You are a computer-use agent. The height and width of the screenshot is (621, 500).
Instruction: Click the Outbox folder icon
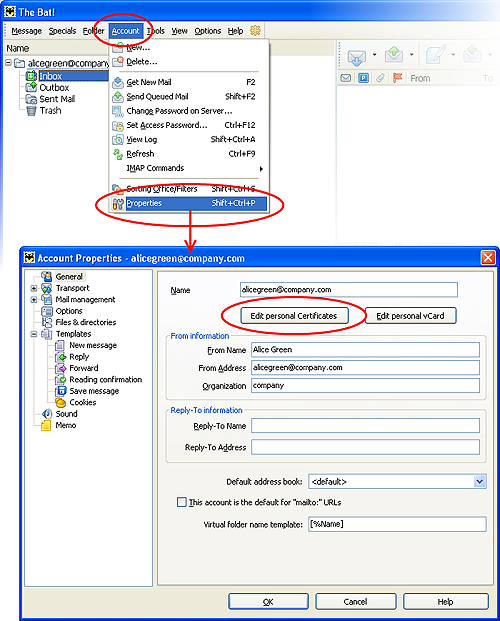[31, 87]
